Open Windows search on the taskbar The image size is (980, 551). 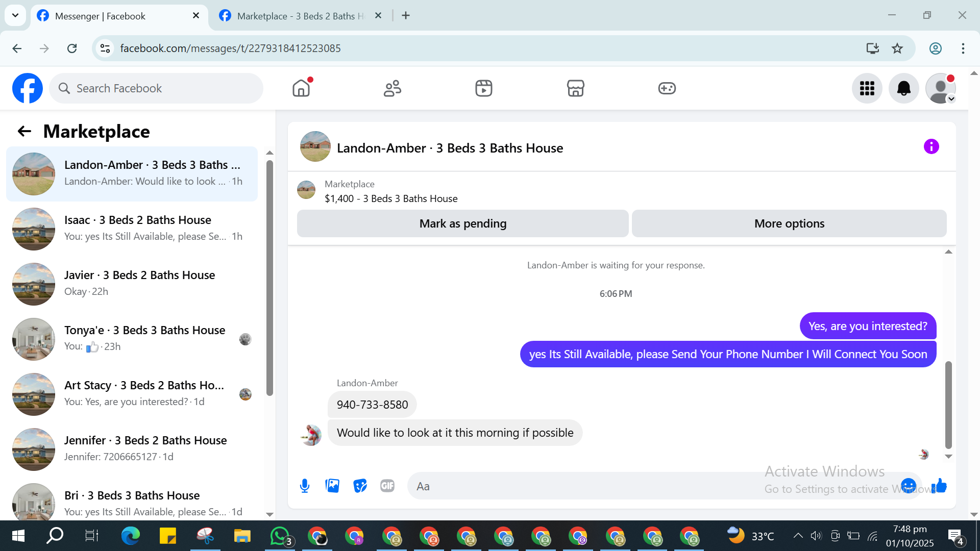(55, 536)
